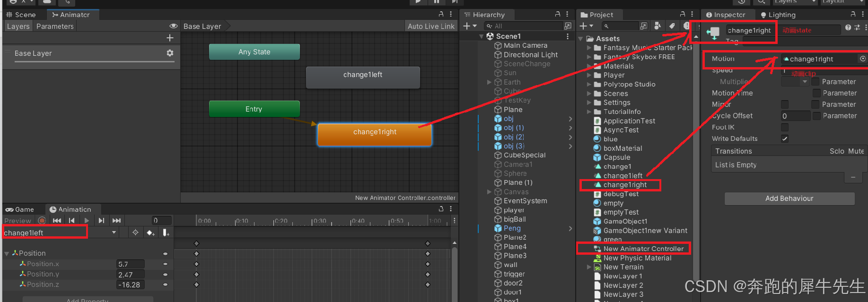Add animation event icon
The height and width of the screenshot is (302, 868).
[166, 233]
